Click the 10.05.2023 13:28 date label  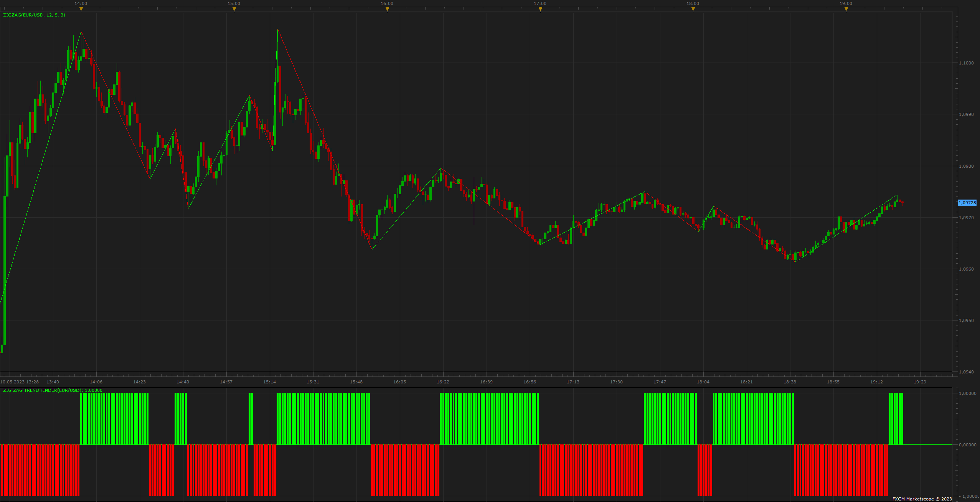point(20,382)
